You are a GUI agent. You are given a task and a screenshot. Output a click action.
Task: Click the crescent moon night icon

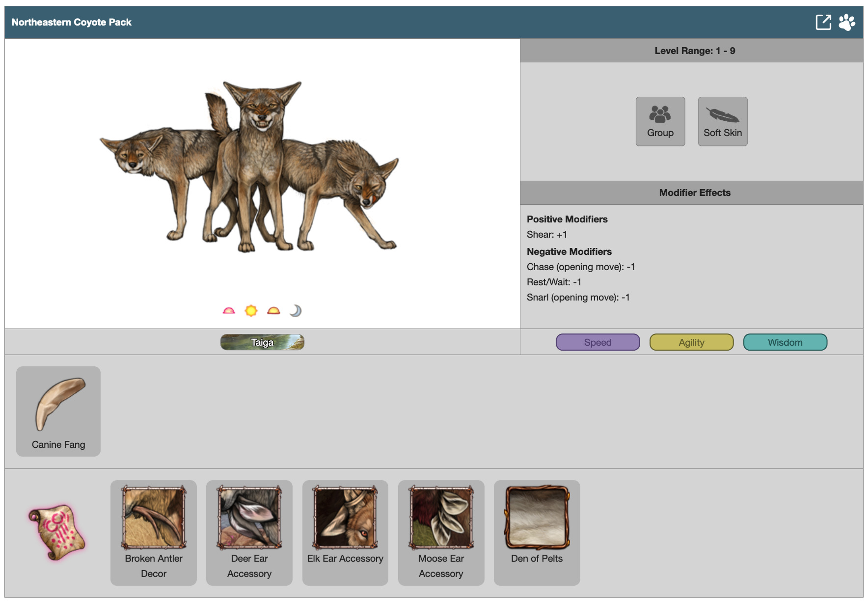(296, 310)
